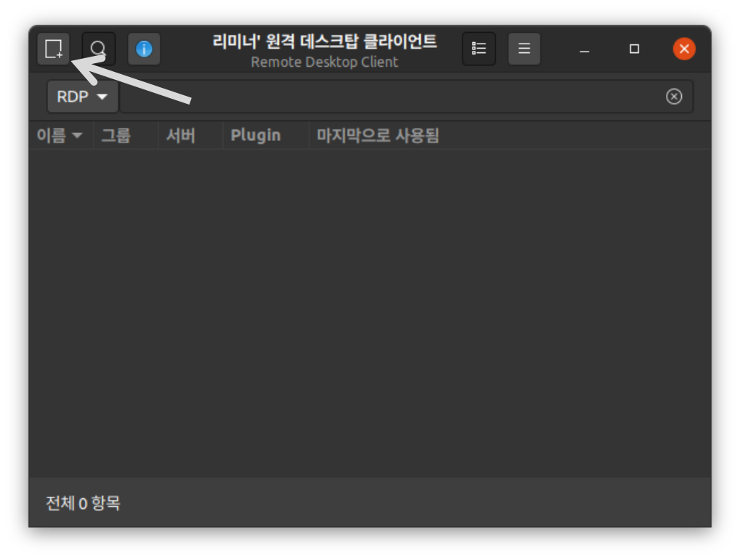Select the 전체 0 항목 status text
Image resolution: width=740 pixels, height=560 pixels.
[x=83, y=503]
